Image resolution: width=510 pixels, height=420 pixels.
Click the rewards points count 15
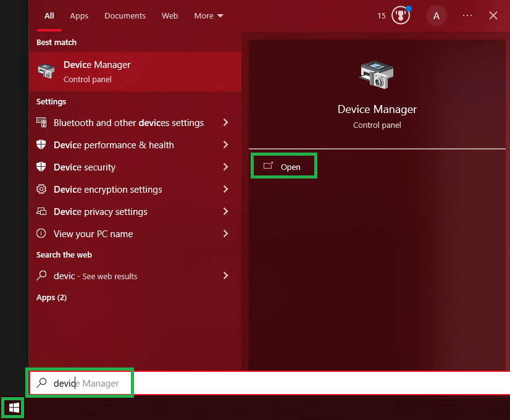381,16
